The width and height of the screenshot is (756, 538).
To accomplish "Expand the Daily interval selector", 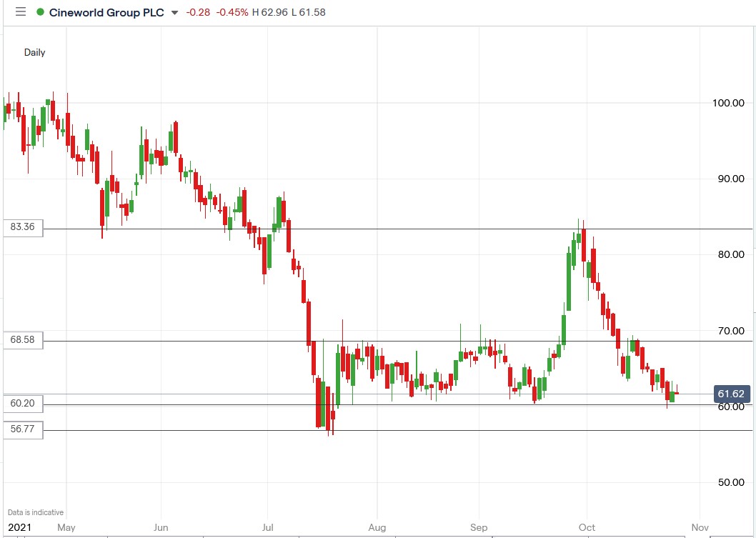I will [34, 52].
